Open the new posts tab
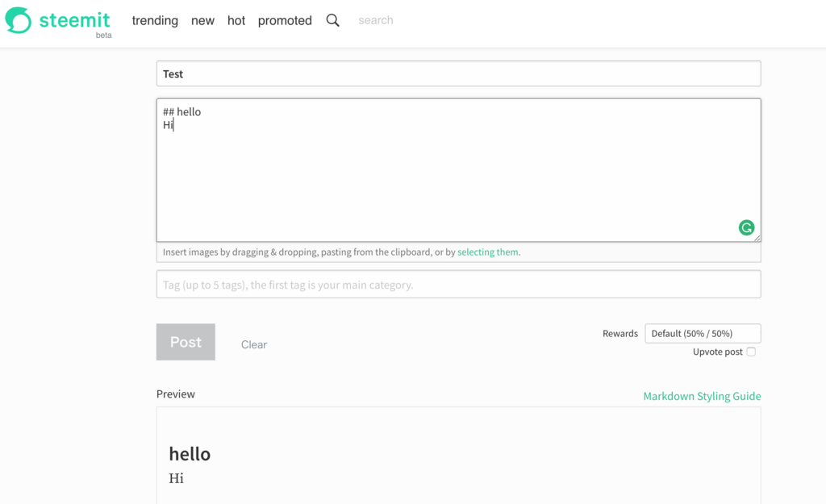The image size is (826, 504). click(202, 20)
